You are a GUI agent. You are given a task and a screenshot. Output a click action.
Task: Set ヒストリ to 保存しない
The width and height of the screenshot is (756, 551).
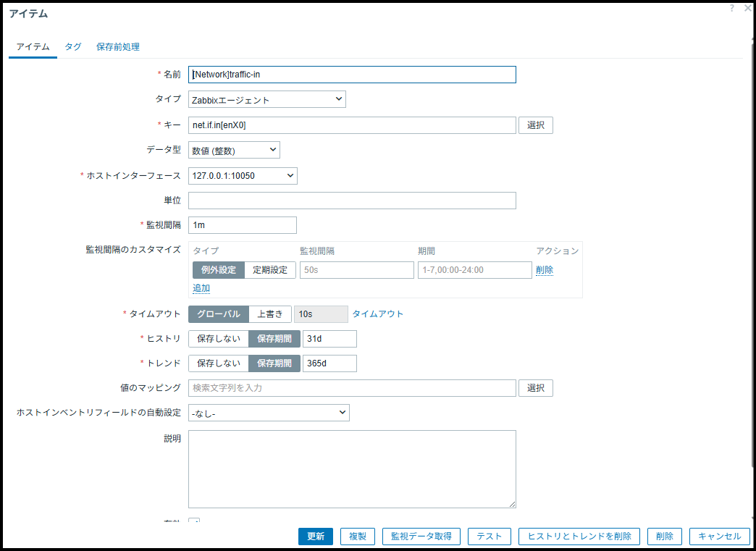218,339
